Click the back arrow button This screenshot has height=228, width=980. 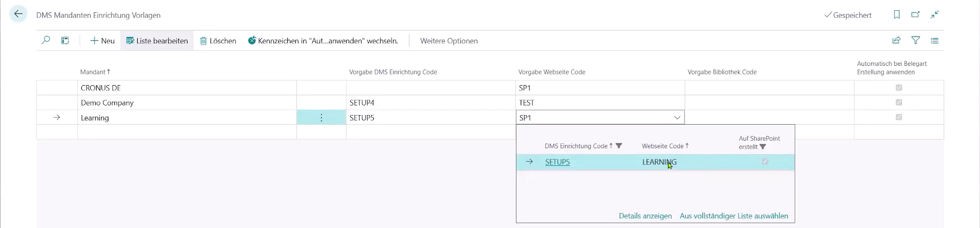tap(18, 14)
